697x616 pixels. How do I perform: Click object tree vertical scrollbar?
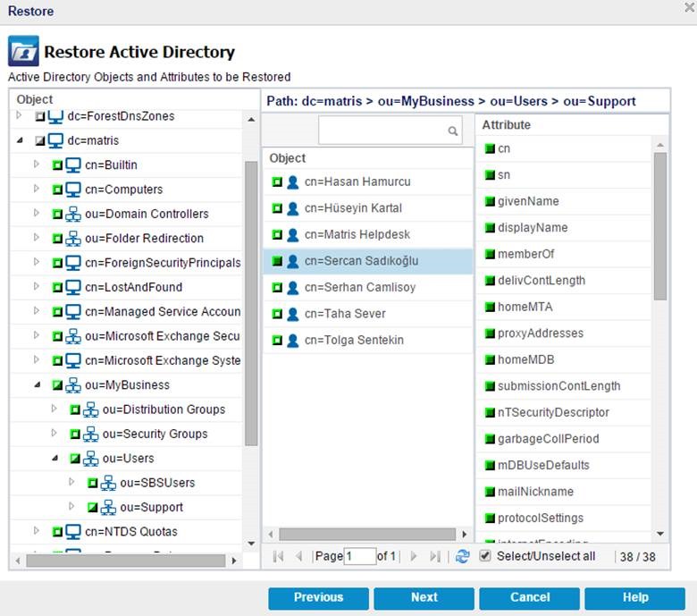click(251, 304)
